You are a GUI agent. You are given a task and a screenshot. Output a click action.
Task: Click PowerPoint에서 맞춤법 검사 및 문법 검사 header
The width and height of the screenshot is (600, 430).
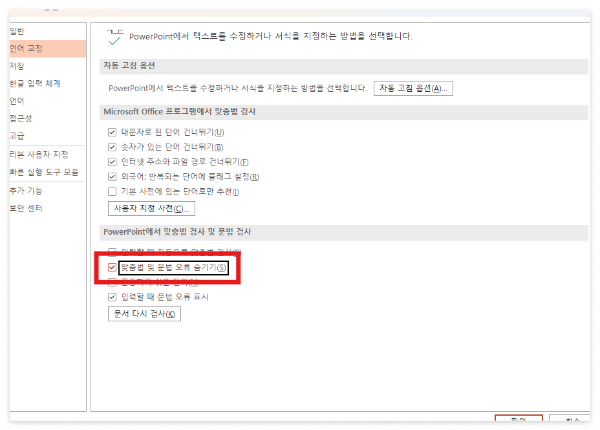(344, 232)
